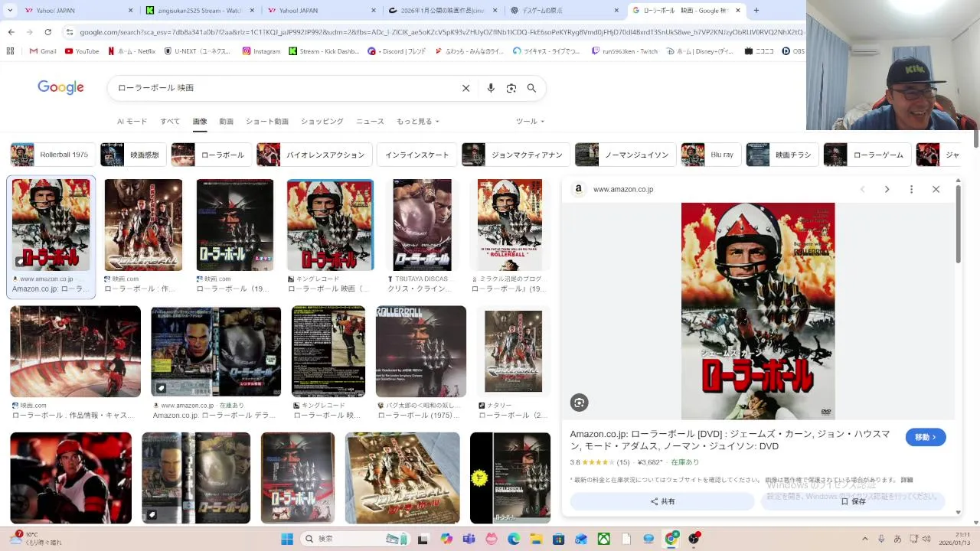
Task: Click the 移動 visit button
Action: point(926,437)
